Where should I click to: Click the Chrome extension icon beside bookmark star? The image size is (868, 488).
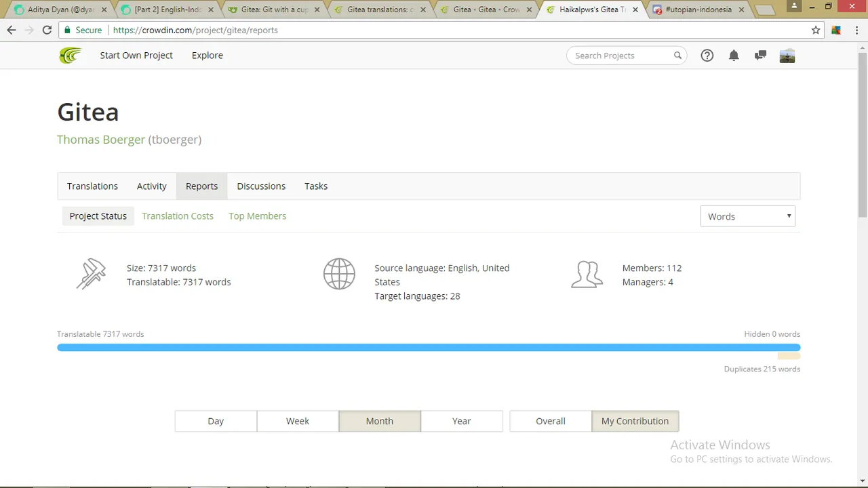tap(836, 30)
